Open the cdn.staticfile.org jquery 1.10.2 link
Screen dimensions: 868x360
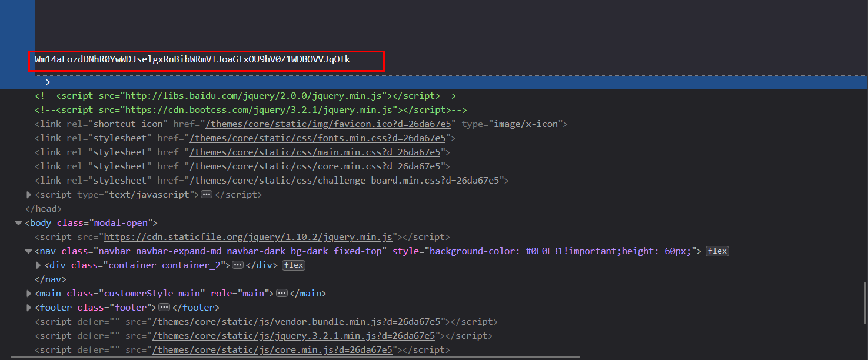pos(248,237)
